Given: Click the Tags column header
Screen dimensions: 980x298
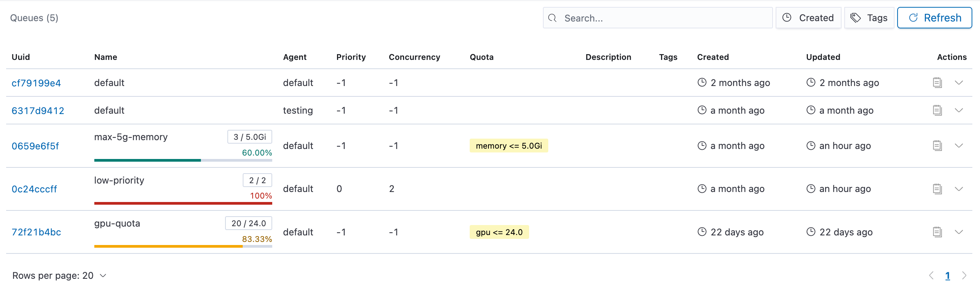Looking at the screenshot, I should (x=668, y=57).
